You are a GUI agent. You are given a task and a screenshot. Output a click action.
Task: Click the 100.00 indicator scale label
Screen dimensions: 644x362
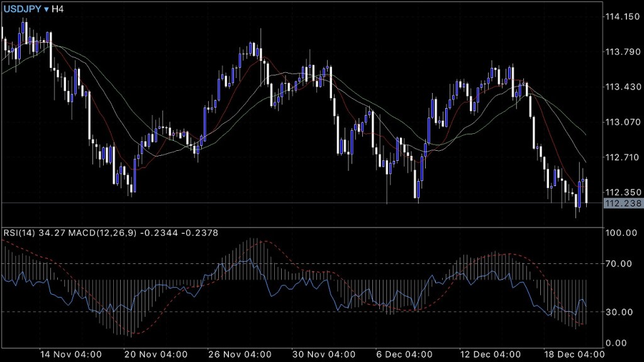(x=619, y=233)
